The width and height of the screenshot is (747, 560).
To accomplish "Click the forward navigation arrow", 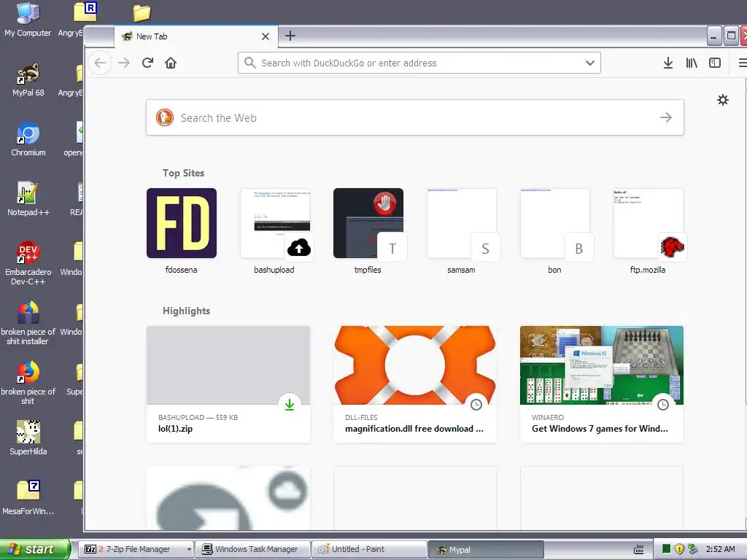I will click(124, 63).
